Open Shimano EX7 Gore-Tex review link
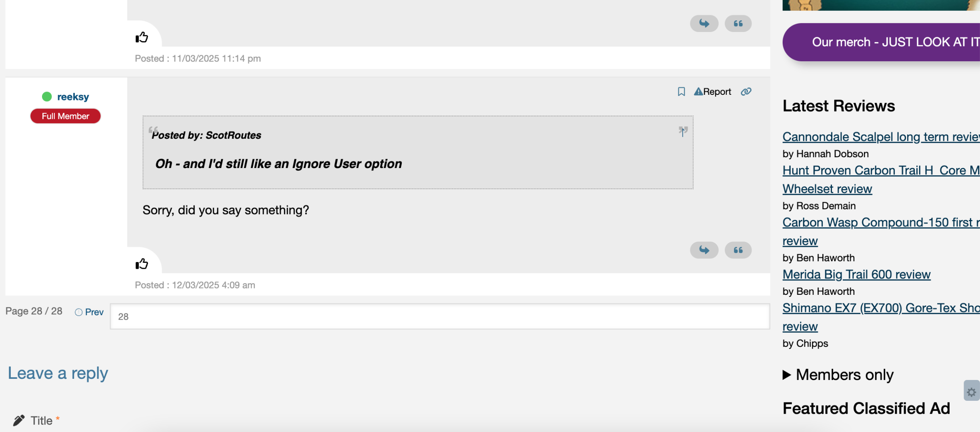 pyautogui.click(x=880, y=308)
